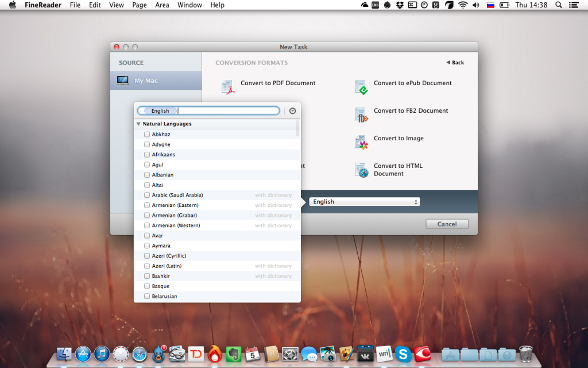
Task: Open the language filter options arrow button
Action: (292, 111)
